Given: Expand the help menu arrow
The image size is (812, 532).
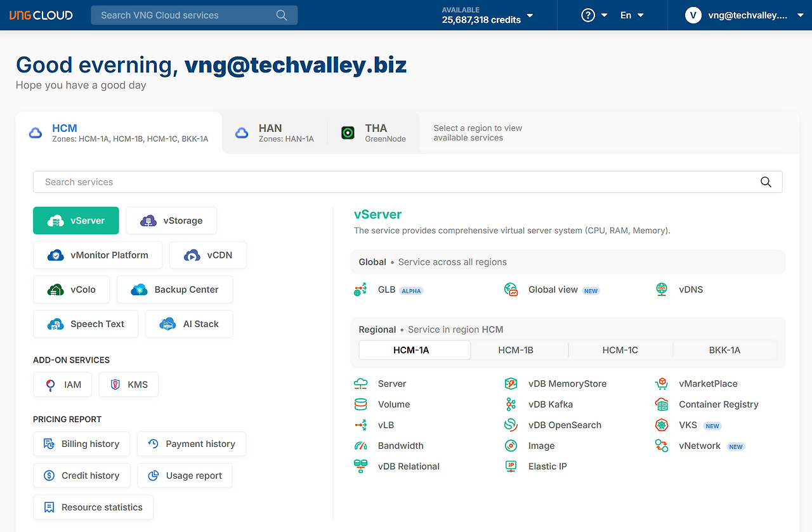Looking at the screenshot, I should [604, 15].
